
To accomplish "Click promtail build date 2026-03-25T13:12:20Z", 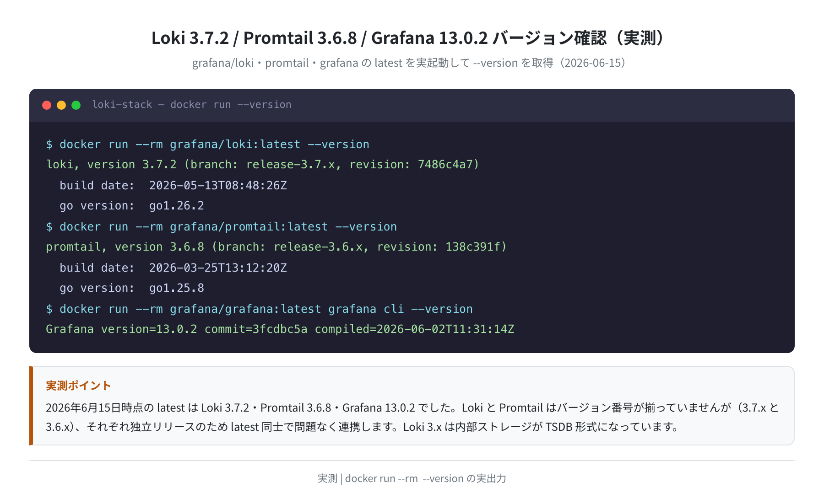I will [173, 268].
